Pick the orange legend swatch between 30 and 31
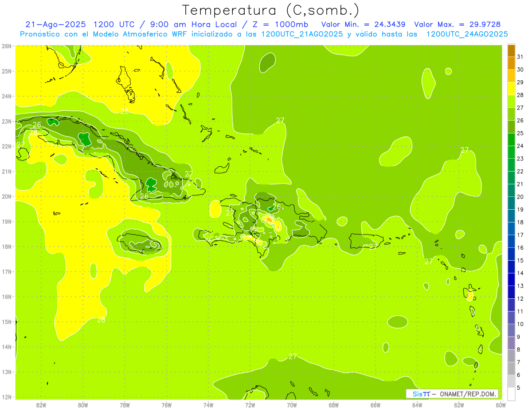Viewport: 532px width, 411px height. (511, 63)
